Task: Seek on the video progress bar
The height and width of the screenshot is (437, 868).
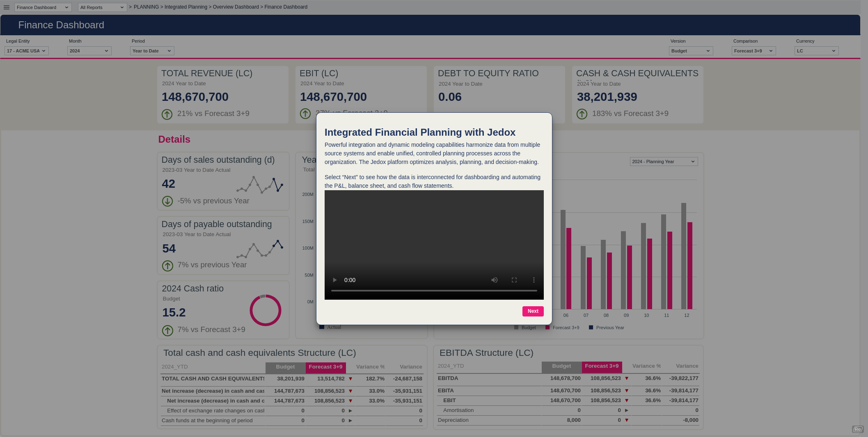Action: pos(434,291)
